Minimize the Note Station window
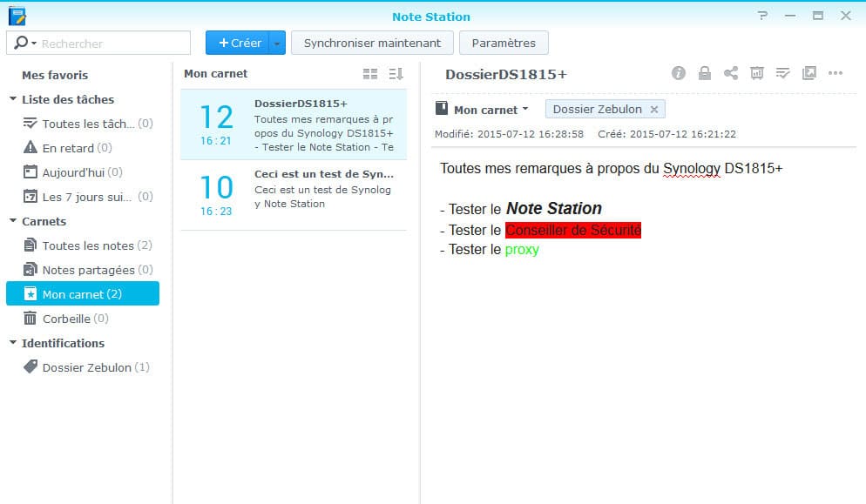The width and height of the screenshot is (866, 504). pos(790,16)
